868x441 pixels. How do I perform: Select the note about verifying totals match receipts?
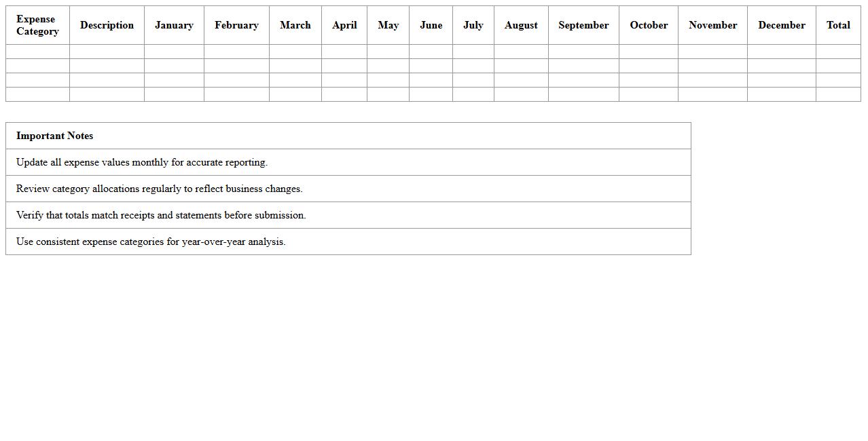tap(161, 215)
